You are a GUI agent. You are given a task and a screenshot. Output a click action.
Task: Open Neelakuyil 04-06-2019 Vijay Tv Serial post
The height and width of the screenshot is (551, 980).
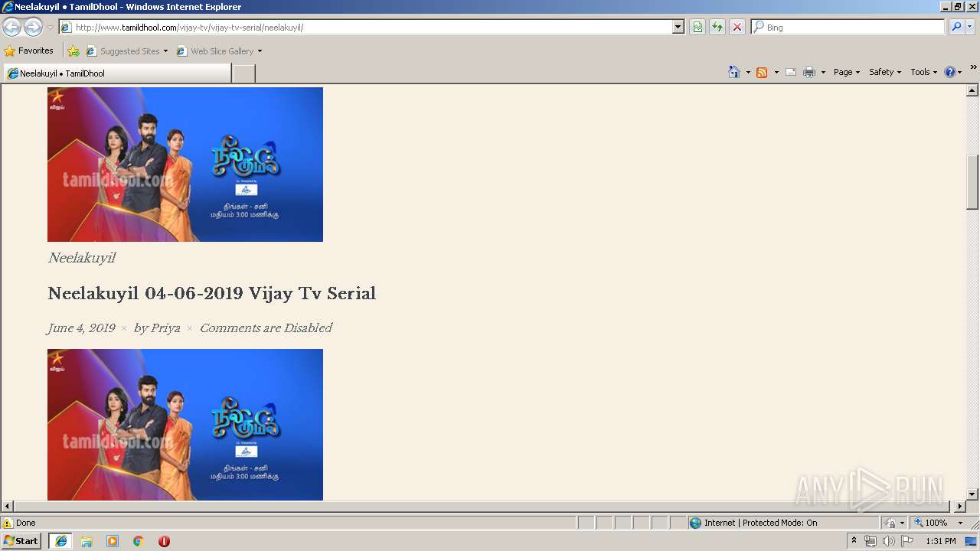(x=211, y=293)
